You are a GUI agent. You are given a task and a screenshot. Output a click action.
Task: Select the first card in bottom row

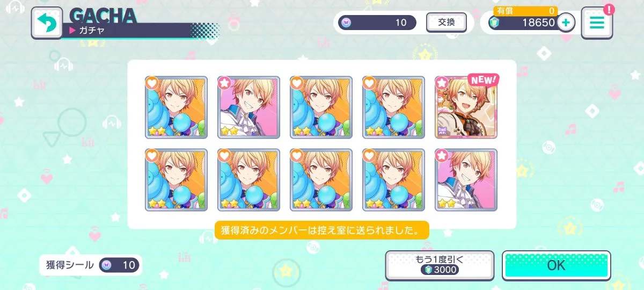click(176, 180)
